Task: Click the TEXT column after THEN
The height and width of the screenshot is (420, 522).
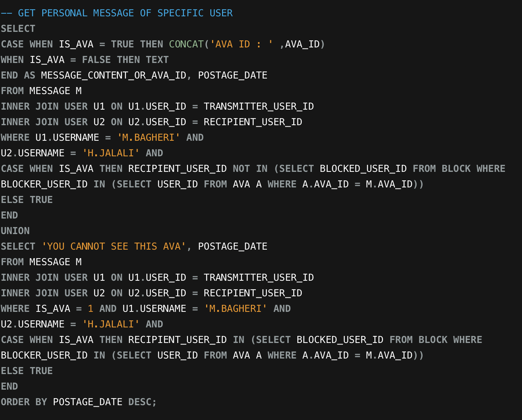Action: click(x=157, y=60)
